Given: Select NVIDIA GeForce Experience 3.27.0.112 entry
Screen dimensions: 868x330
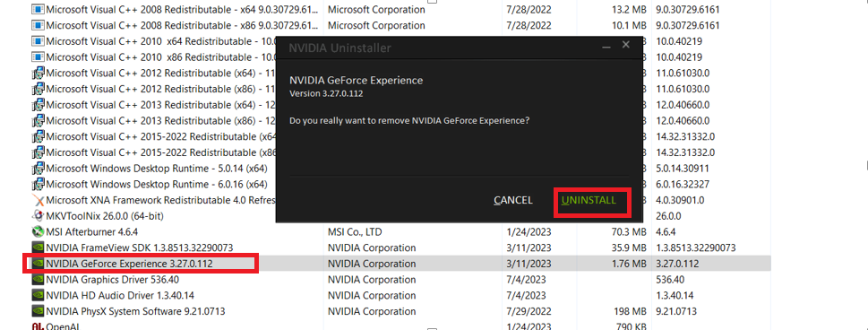Looking at the screenshot, I should click(130, 264).
